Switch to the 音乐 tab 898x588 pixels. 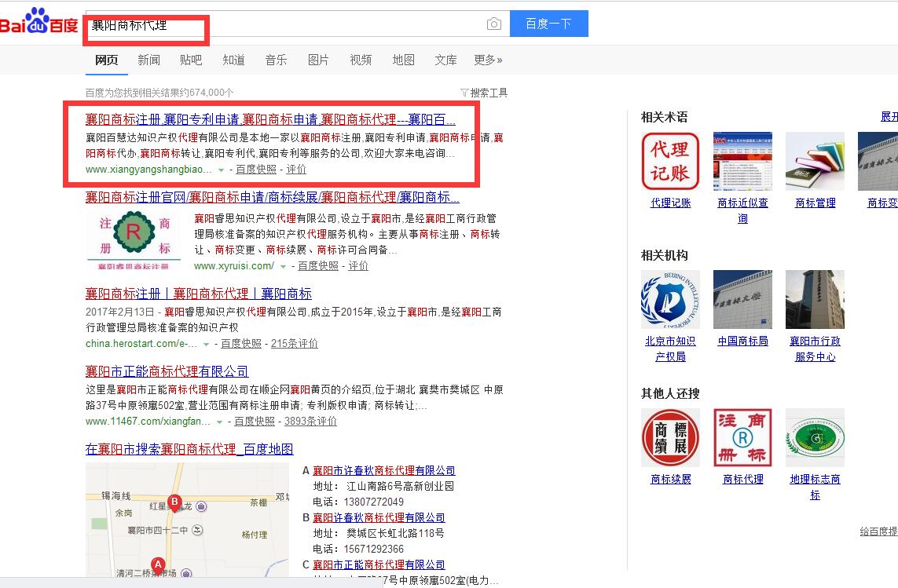pos(276,60)
